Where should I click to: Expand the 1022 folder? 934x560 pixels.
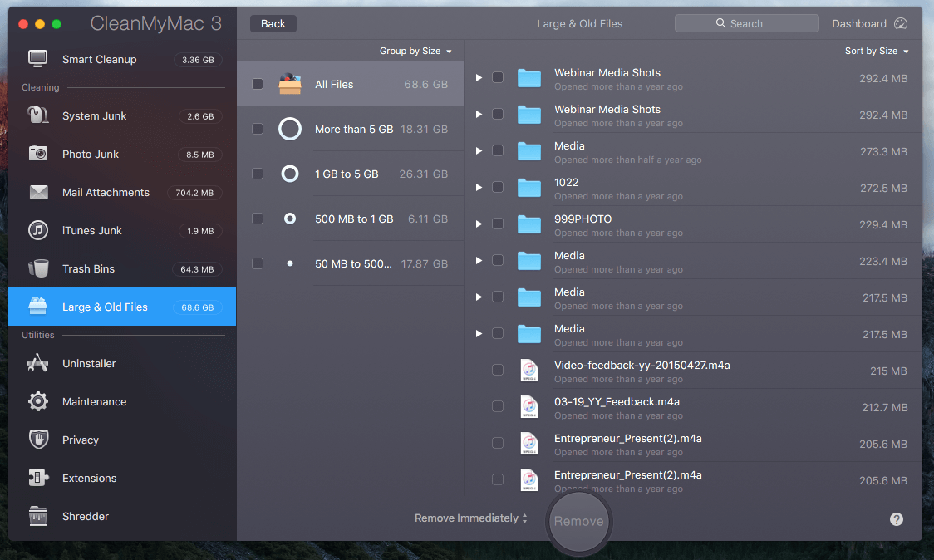479,188
